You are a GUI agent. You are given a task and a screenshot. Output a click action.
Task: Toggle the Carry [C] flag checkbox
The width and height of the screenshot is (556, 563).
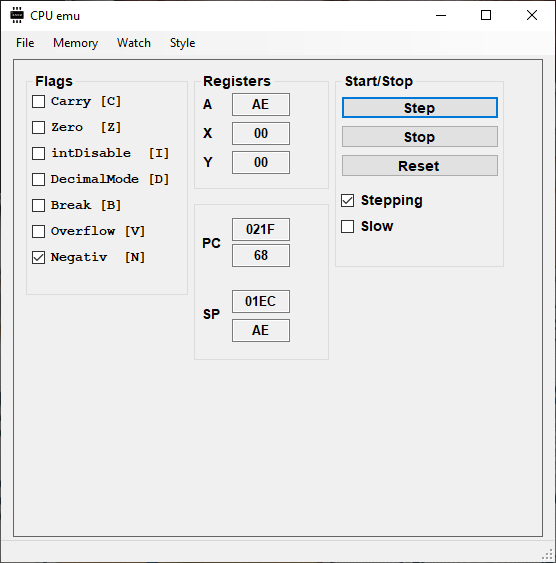(x=38, y=102)
